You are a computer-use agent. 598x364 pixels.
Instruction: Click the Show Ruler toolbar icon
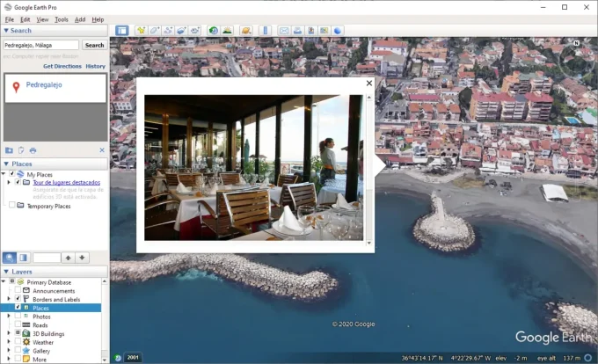265,31
